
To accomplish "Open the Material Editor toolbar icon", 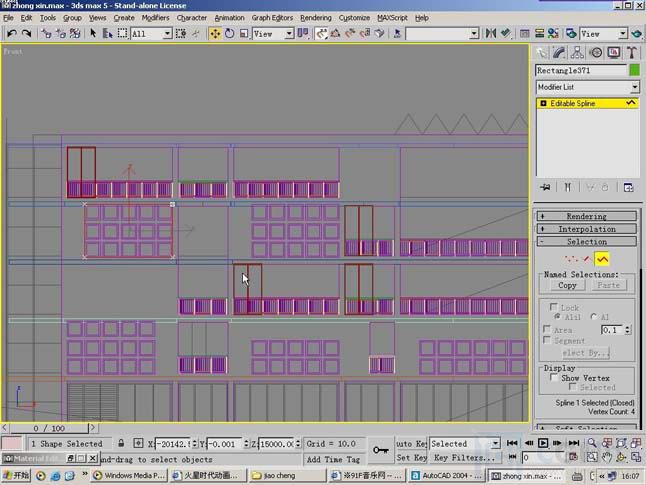I will (x=553, y=33).
